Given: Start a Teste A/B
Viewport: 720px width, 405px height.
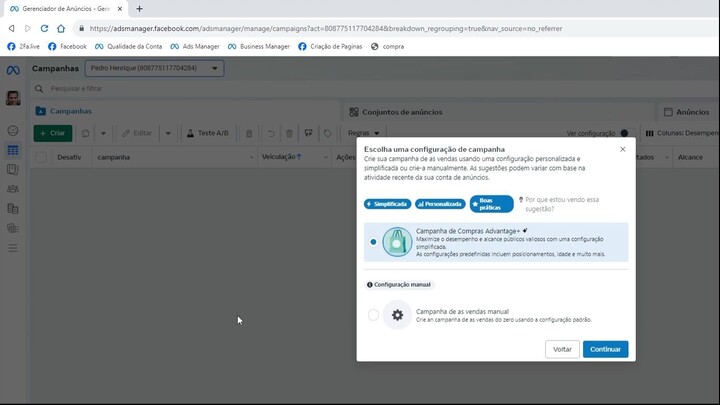Looking at the screenshot, I should click(208, 133).
